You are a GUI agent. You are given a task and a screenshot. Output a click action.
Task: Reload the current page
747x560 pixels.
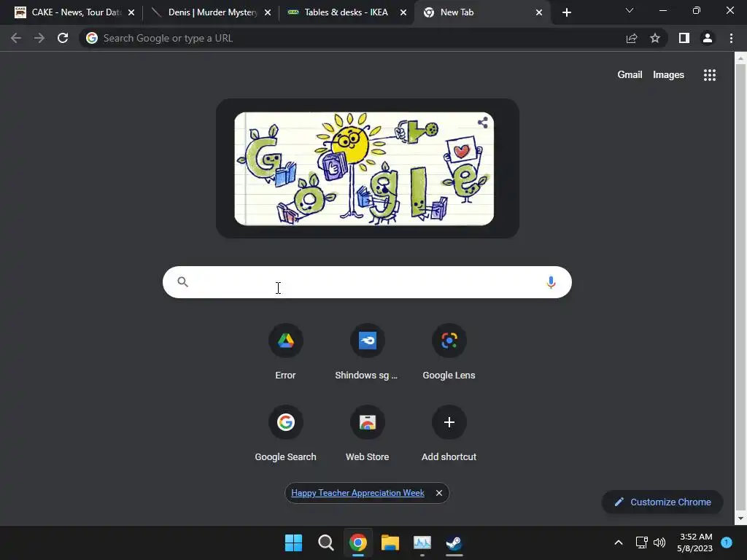click(x=63, y=38)
